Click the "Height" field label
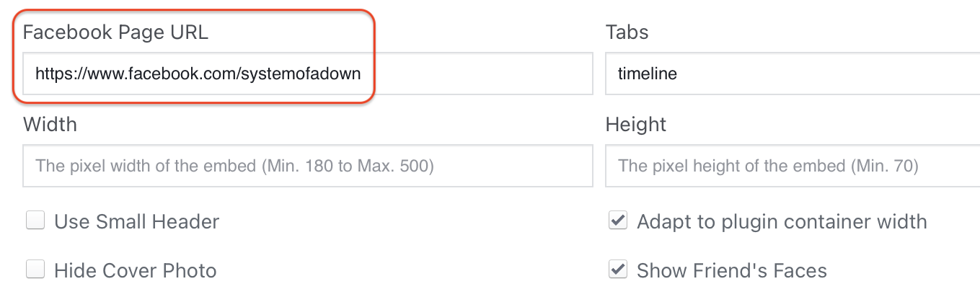 tap(636, 125)
